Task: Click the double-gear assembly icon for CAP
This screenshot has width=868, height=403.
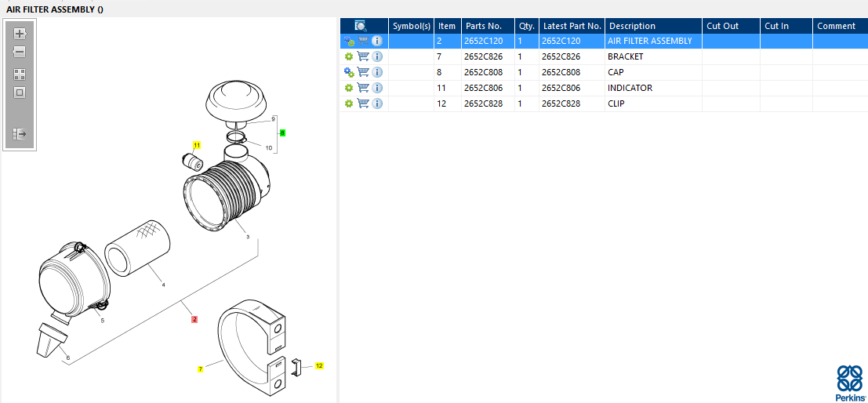Action: click(x=349, y=72)
